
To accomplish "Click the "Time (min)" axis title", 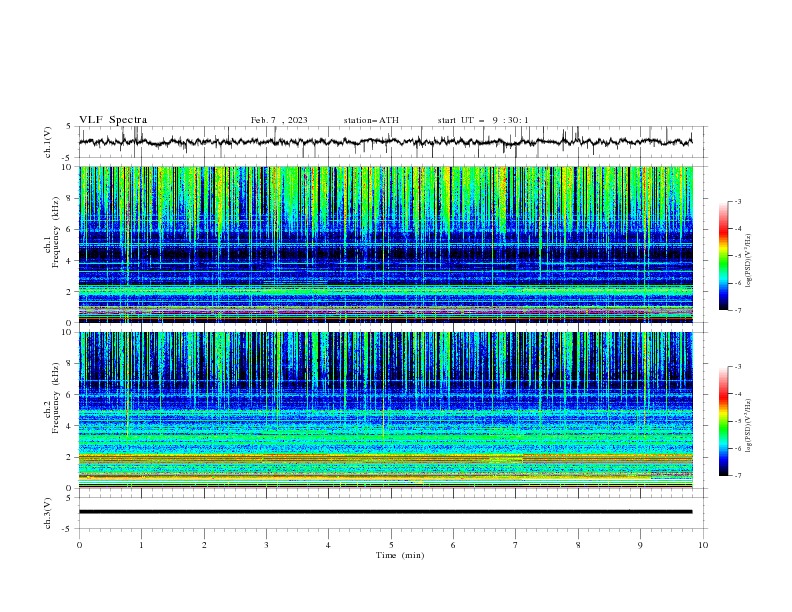I will pos(400,555).
